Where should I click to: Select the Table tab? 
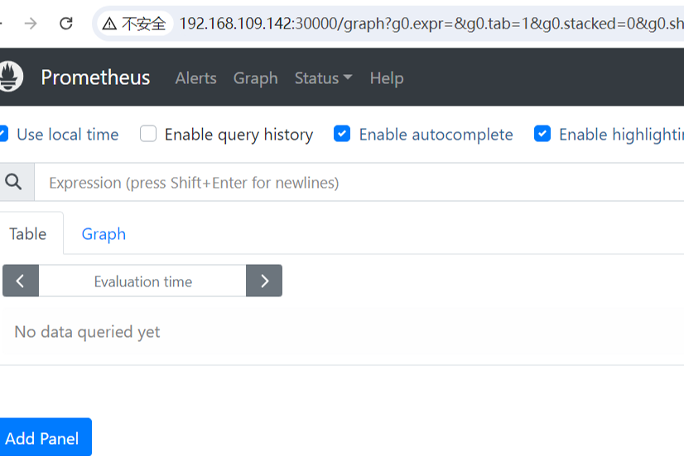point(28,234)
